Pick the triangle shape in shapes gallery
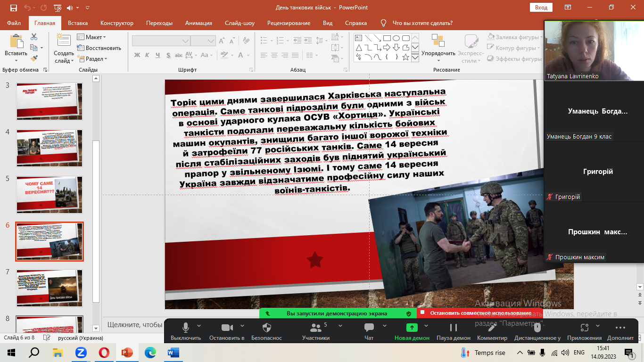The width and height of the screenshot is (644, 362). click(358, 48)
